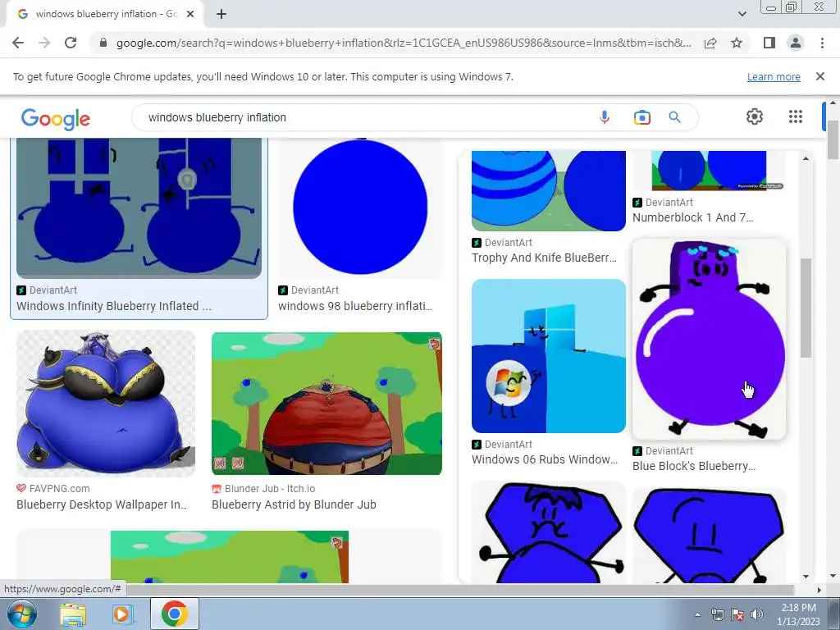Click the Blunder Jub - Itch.io source label
Screen dimensions: 840x630
(x=270, y=489)
